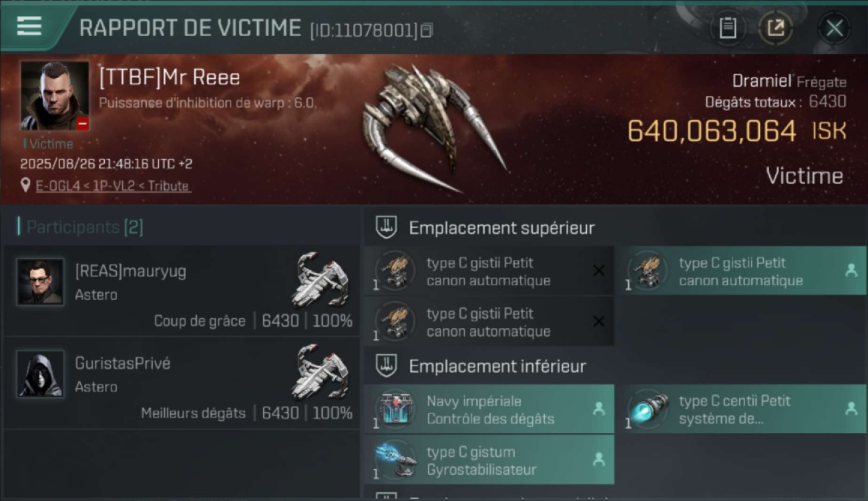Close the victim report window
The height and width of the screenshot is (501, 868).
point(834,28)
